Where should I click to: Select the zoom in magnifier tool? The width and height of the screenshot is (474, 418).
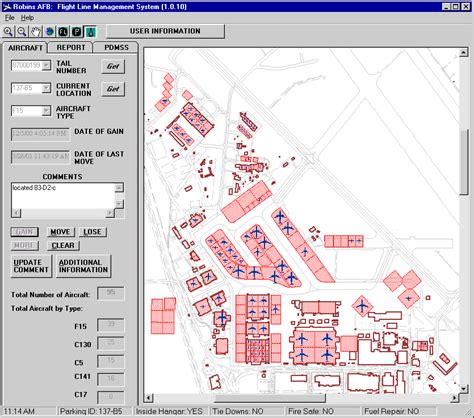pyautogui.click(x=8, y=32)
